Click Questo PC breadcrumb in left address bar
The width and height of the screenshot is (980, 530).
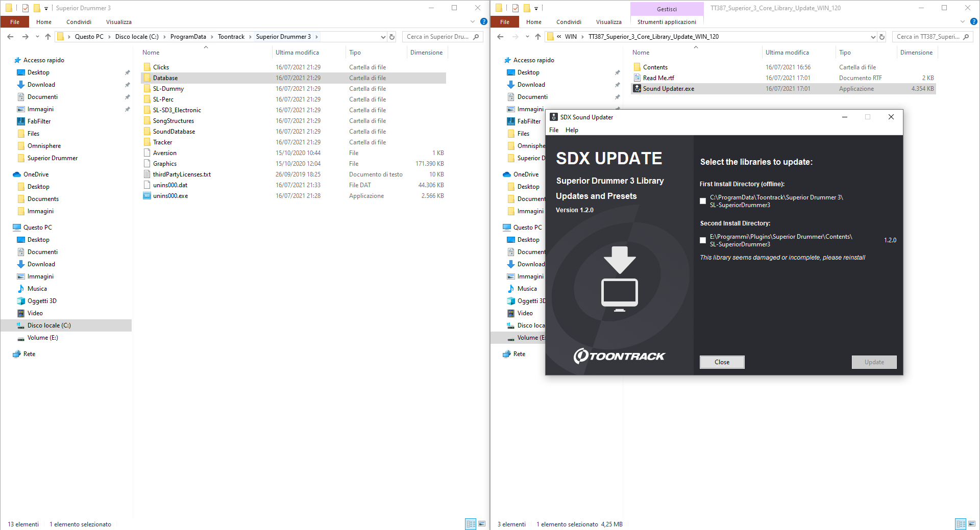[x=89, y=37]
